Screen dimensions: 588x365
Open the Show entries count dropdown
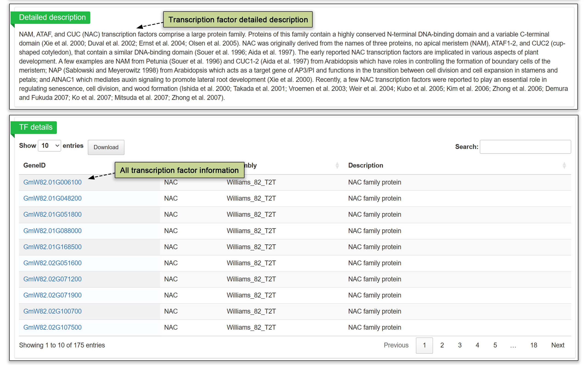[50, 146]
